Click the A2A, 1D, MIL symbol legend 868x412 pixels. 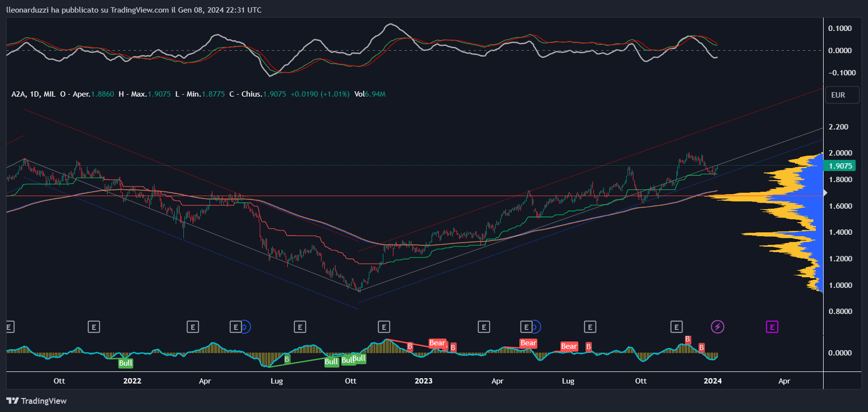(x=33, y=94)
